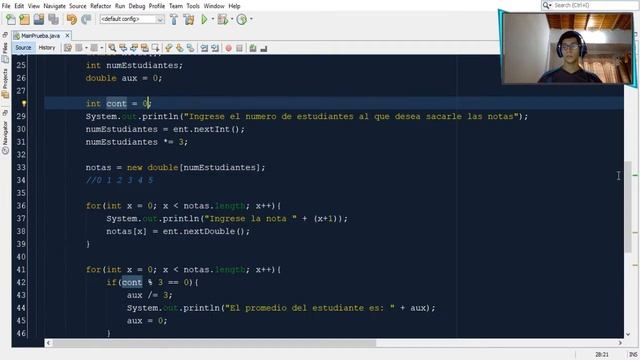Click the Save All toolbar icon
The width and height of the screenshot is (640, 360).
coord(53,19)
